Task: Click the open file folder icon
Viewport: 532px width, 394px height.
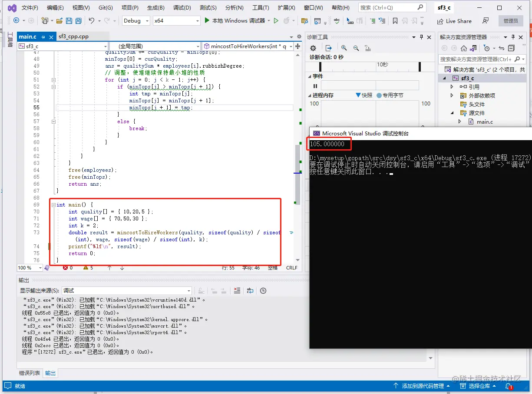Action: 59,20
